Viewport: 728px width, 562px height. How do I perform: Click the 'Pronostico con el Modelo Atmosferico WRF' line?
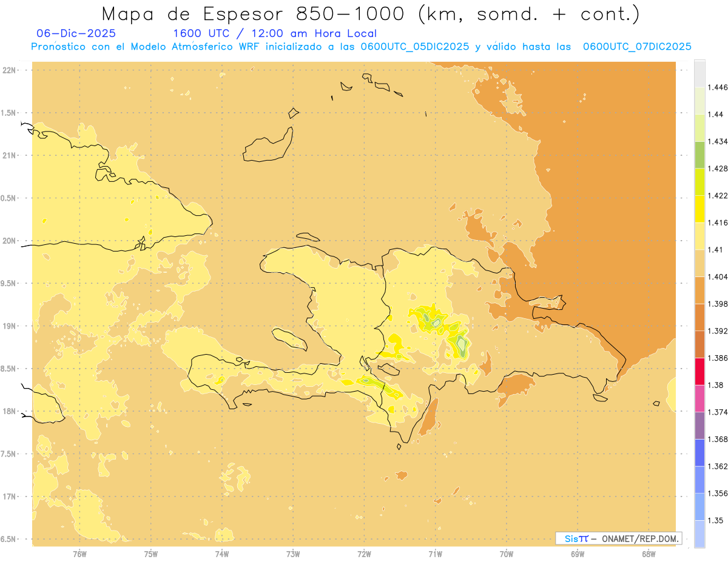pyautogui.click(x=147, y=47)
